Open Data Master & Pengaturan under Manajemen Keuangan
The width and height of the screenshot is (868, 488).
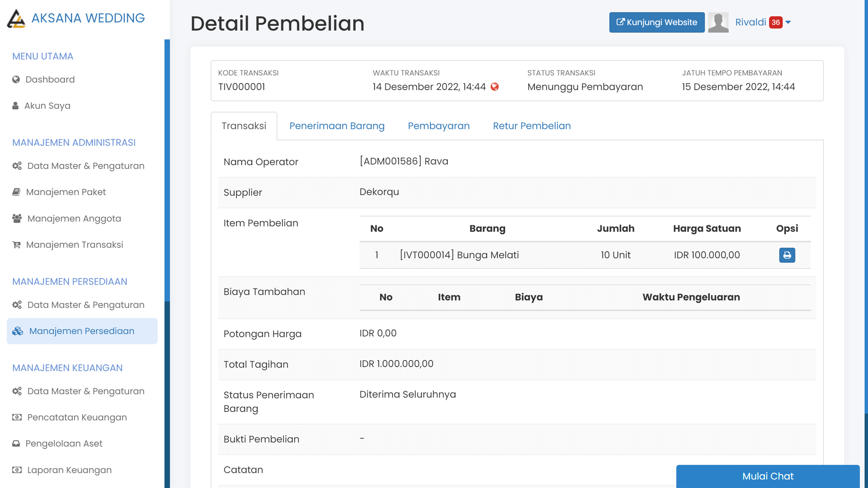(x=86, y=391)
